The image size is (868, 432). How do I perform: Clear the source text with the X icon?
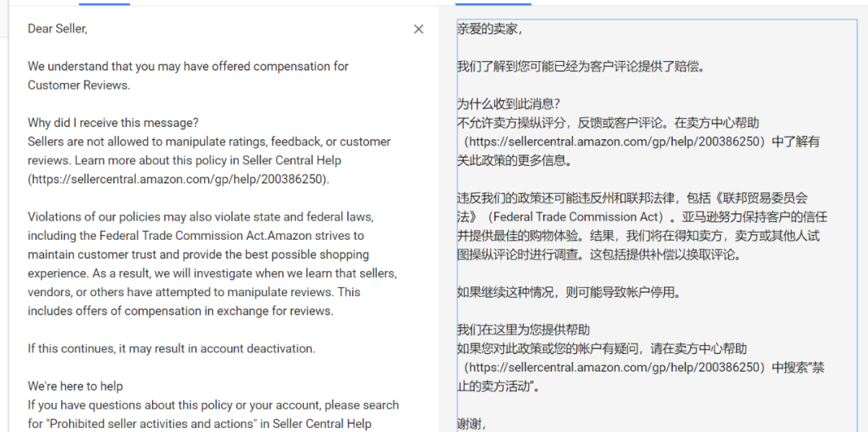tap(419, 29)
